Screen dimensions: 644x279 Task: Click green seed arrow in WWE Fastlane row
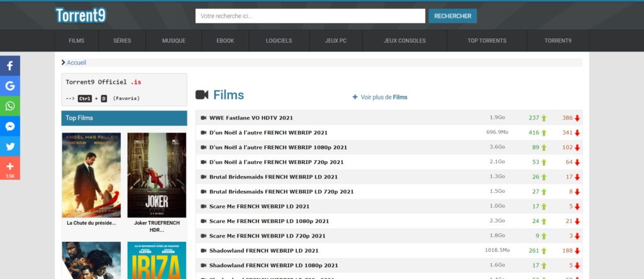click(544, 118)
